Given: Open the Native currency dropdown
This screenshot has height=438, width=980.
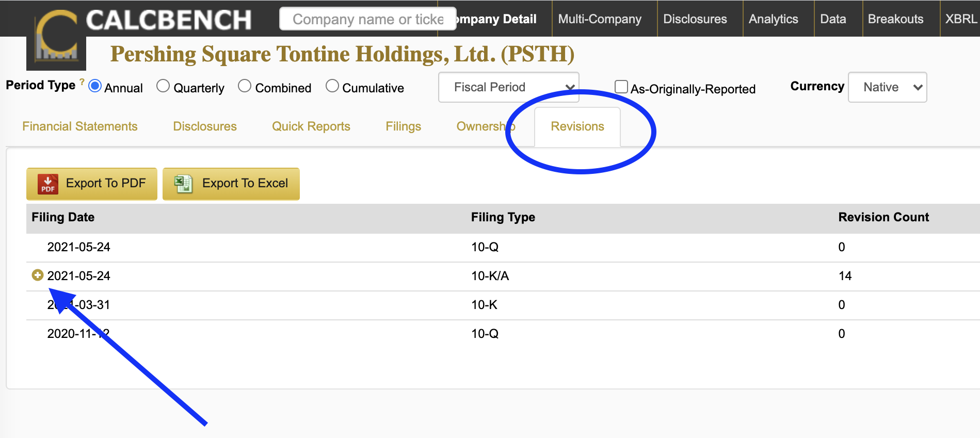Looking at the screenshot, I should [887, 87].
